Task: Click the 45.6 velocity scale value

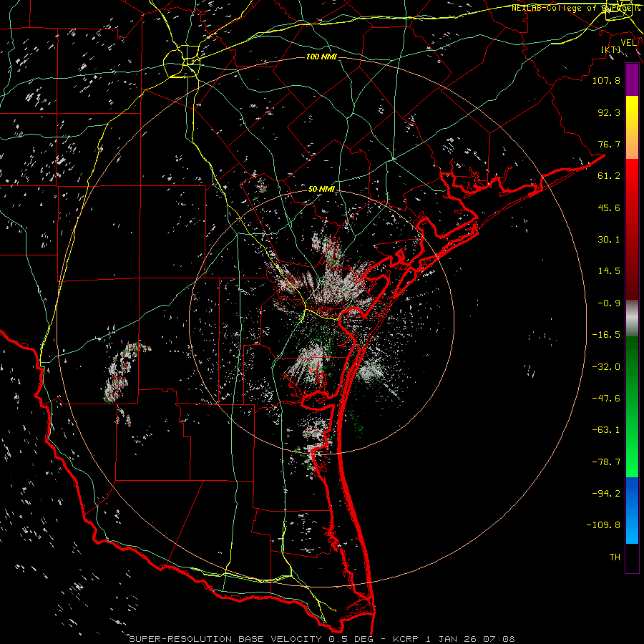Action: click(609, 208)
